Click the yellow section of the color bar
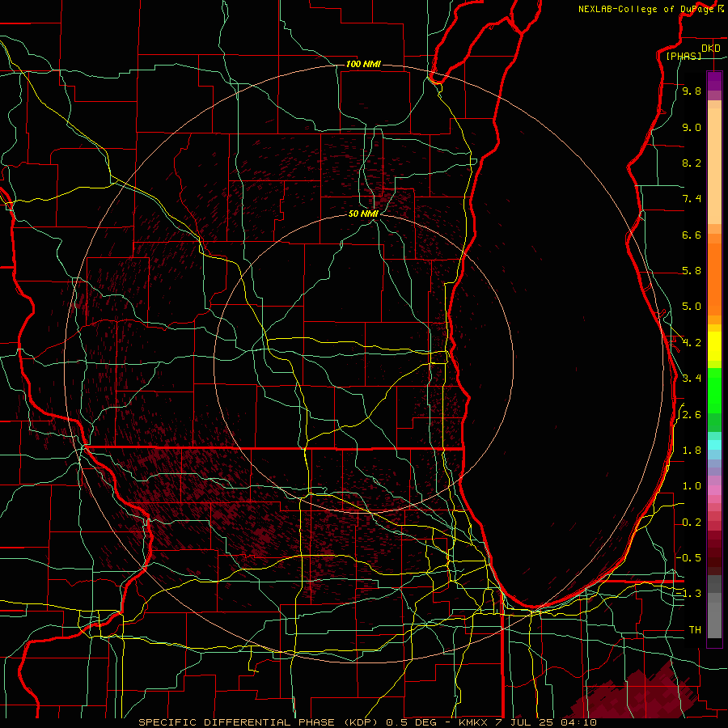The height and width of the screenshot is (728, 728). [714, 346]
